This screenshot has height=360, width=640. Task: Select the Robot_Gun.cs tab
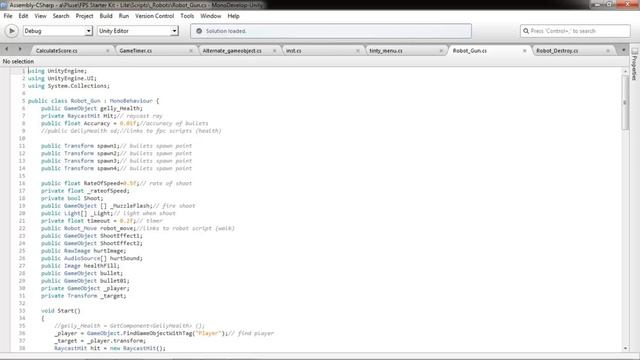tap(489, 51)
